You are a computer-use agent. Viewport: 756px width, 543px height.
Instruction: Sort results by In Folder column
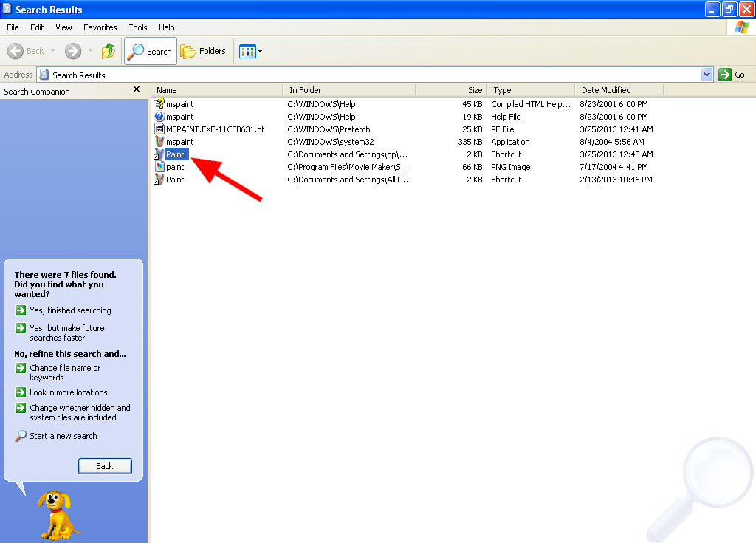point(349,90)
